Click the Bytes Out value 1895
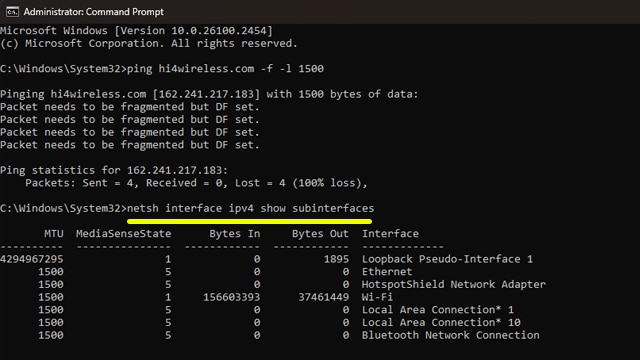Viewport: 640px width, 360px height. point(337,259)
